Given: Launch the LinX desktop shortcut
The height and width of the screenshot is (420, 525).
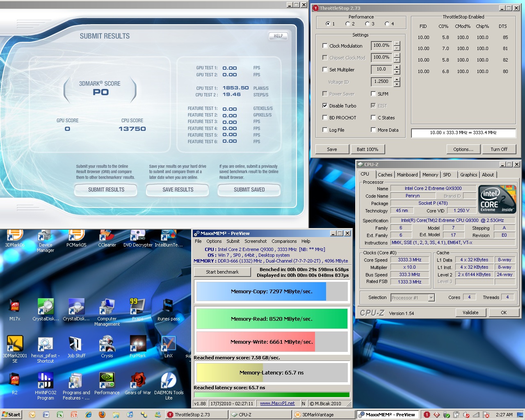Looking at the screenshot, I should point(169,344).
